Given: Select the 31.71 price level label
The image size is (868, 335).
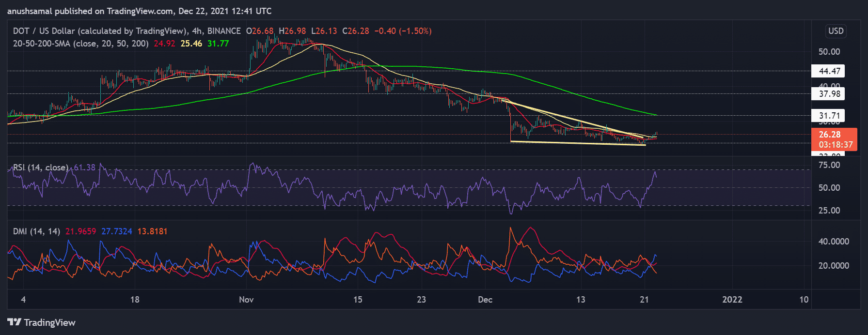Looking at the screenshot, I should pyautogui.click(x=829, y=116).
